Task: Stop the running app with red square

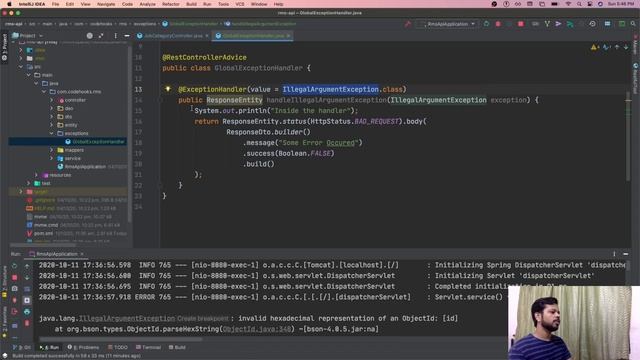Action: [521, 24]
